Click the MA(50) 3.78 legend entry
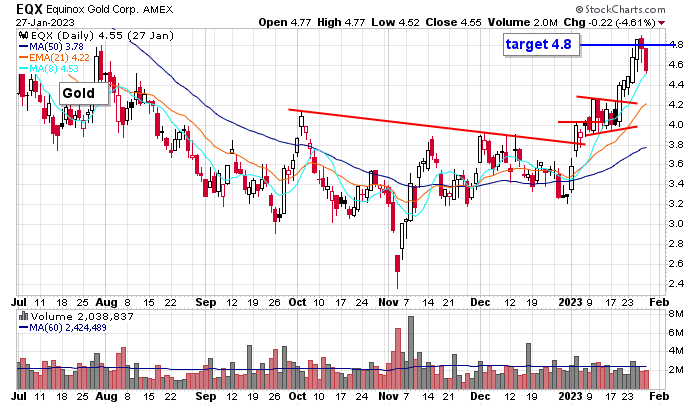 click(x=51, y=47)
